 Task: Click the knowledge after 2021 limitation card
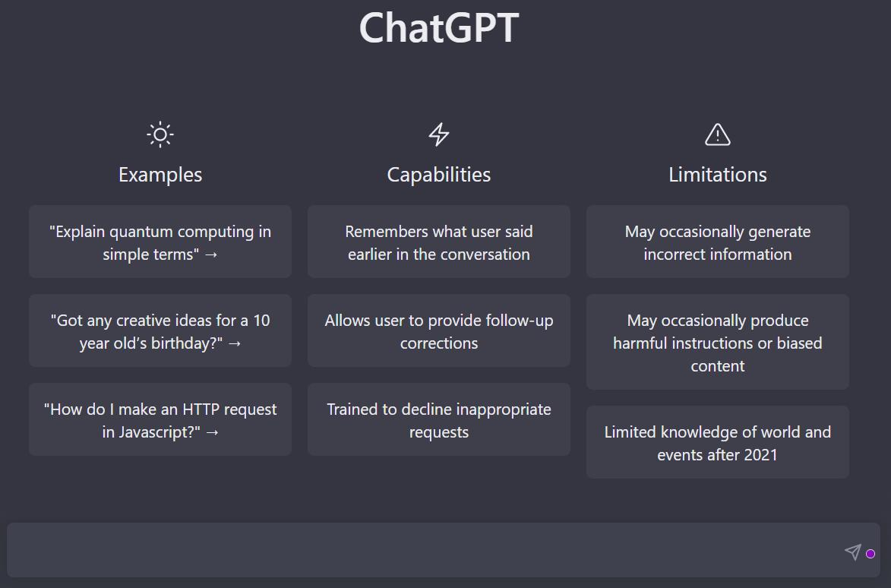coord(717,442)
